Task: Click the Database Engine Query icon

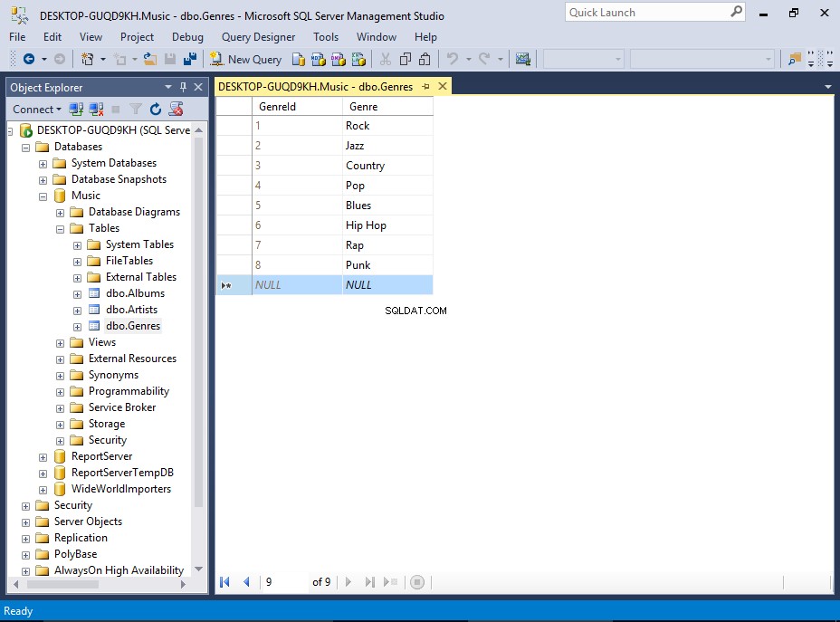Action: coord(299,59)
